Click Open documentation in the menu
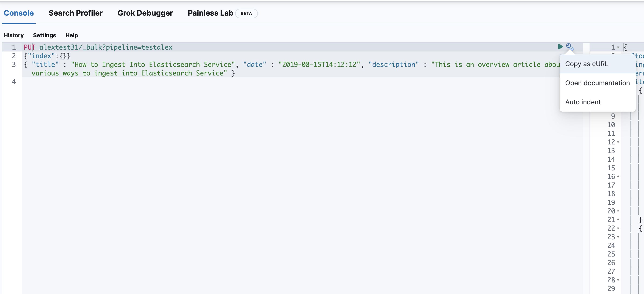 tap(597, 83)
